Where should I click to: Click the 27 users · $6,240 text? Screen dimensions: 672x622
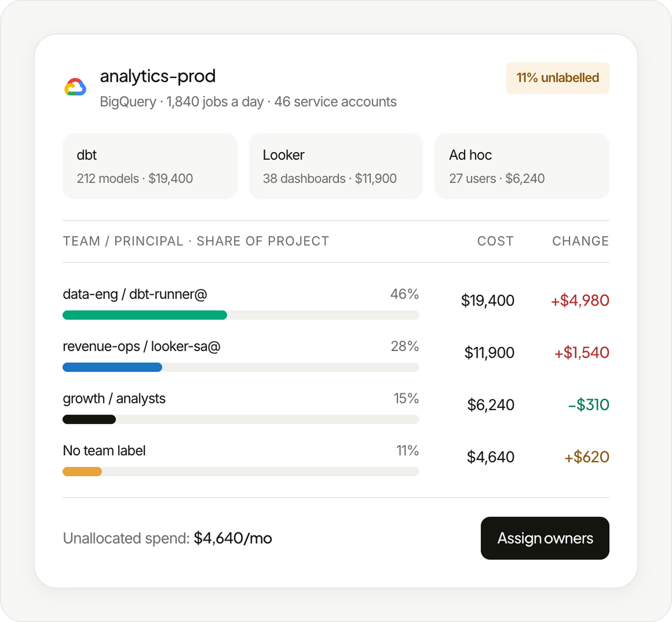497,178
